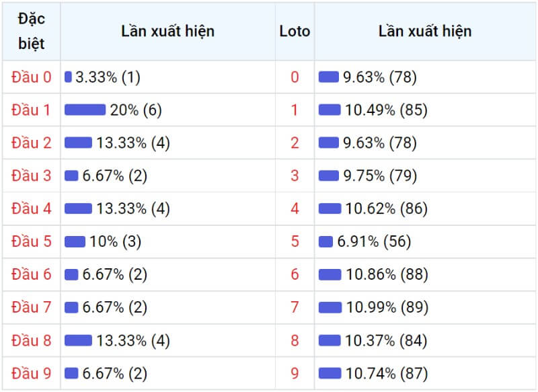538x392 pixels.
Task: Click the 20% (6) progress bar
Action: [85, 110]
